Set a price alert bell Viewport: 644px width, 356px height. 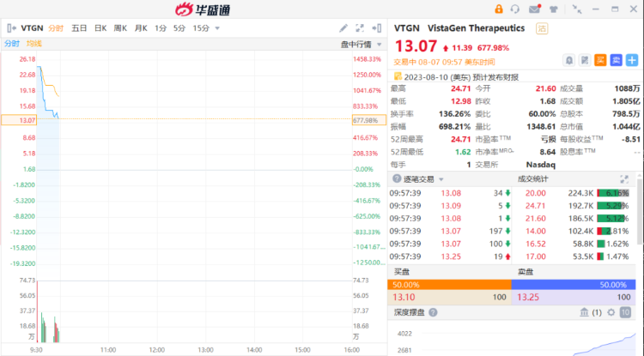[568, 60]
